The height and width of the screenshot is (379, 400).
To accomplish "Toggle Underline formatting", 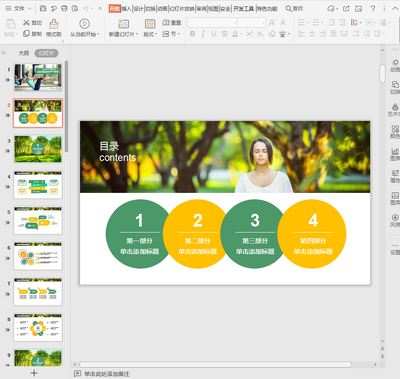I will 214,34.
